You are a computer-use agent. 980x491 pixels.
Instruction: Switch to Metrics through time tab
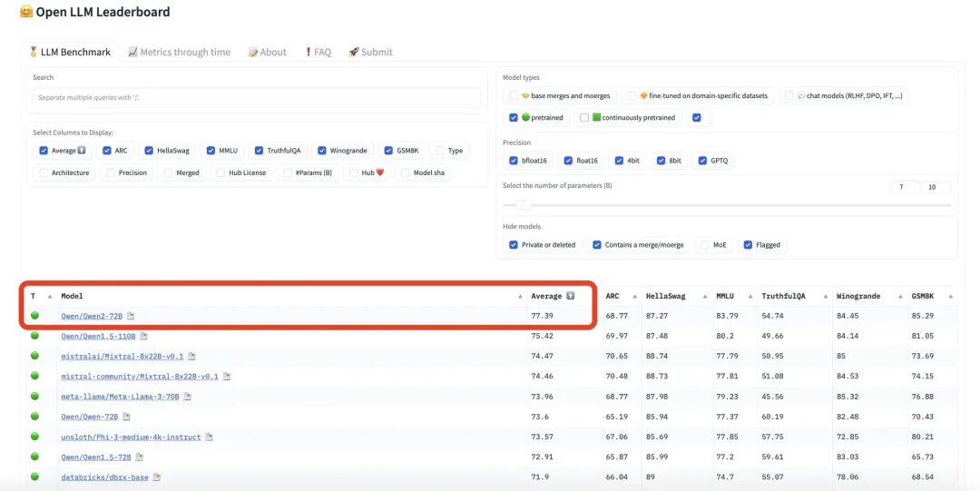tap(179, 52)
